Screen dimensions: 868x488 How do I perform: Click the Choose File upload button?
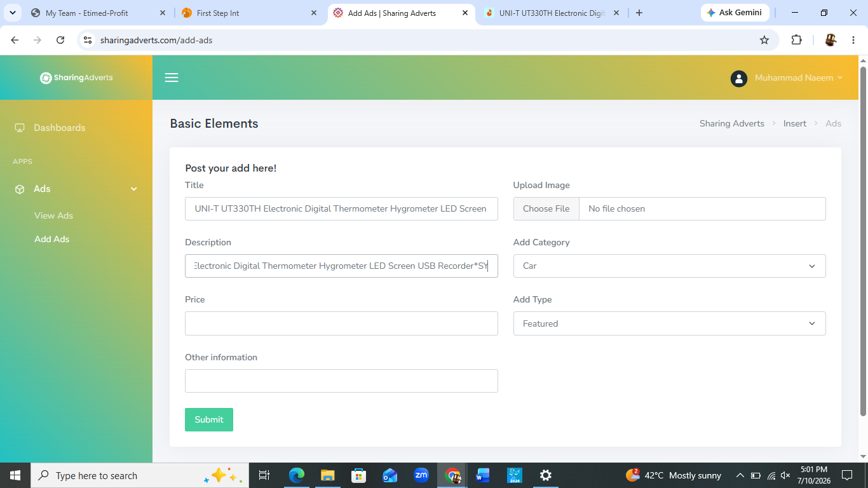click(x=546, y=209)
